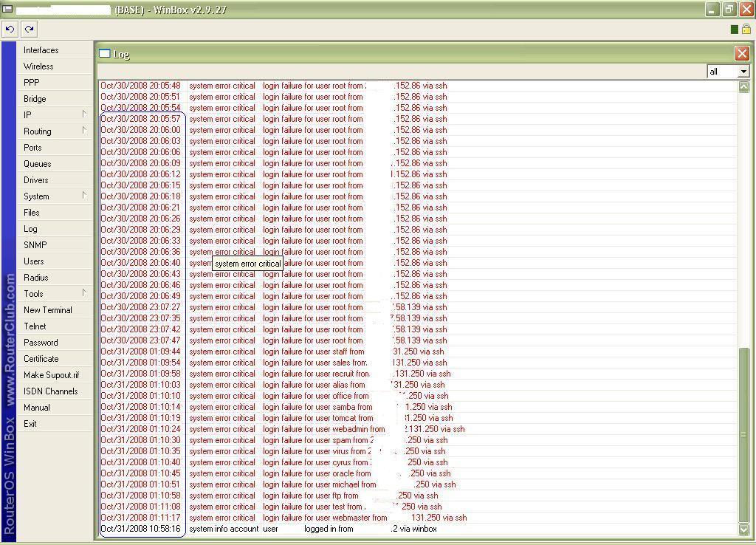Click Make Supout.rif in the sidebar
This screenshot has width=756, height=545.
pos(55,374)
